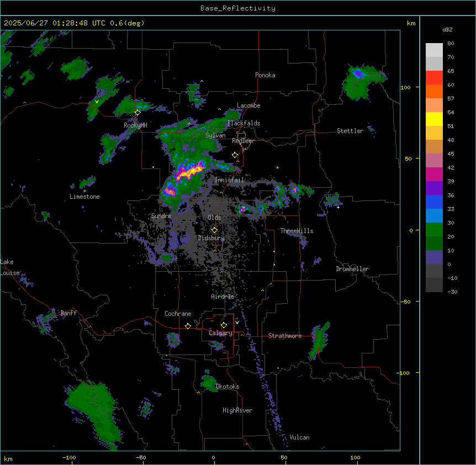Click the right axis -100 km tick label
The image size is (476, 465).
[404, 373]
